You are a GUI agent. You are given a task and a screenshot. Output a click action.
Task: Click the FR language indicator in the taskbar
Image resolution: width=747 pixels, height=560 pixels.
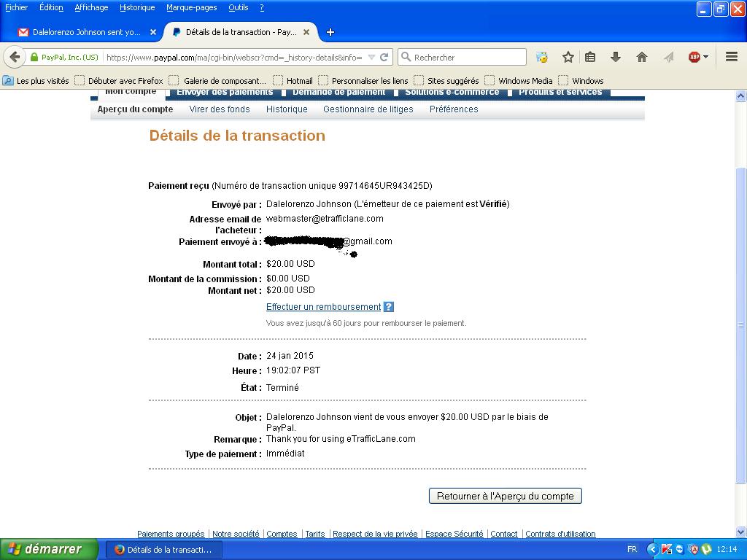[x=632, y=549]
